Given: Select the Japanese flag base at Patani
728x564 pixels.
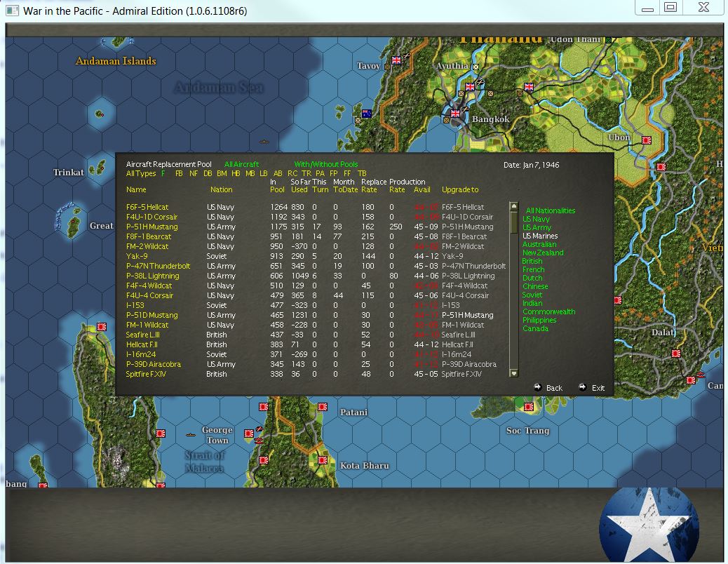Looking at the screenshot, I should point(323,407).
